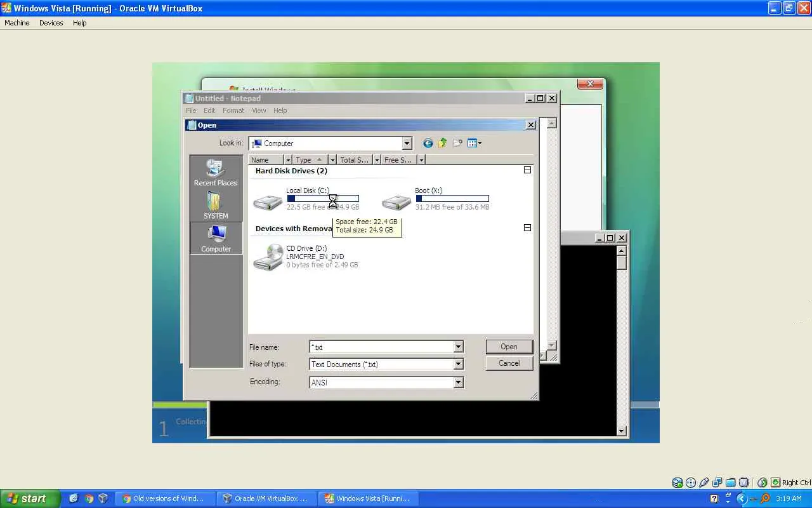Viewport: 812px width, 508px height.
Task: Open the Encoding dropdown
Action: coord(458,382)
